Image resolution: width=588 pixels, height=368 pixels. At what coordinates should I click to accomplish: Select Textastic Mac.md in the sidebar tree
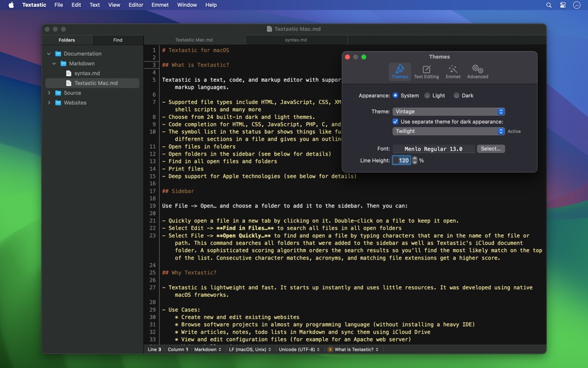[x=92, y=83]
